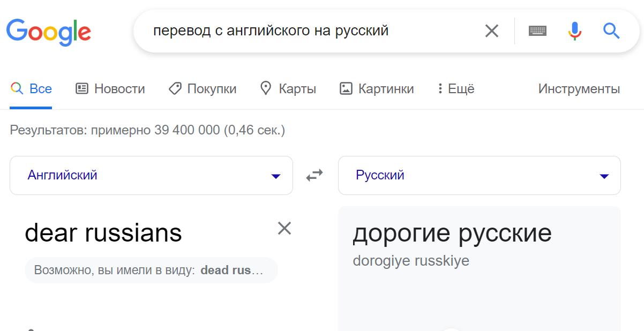Open the Карты tab
The height and width of the screenshot is (331, 644).
pos(288,88)
